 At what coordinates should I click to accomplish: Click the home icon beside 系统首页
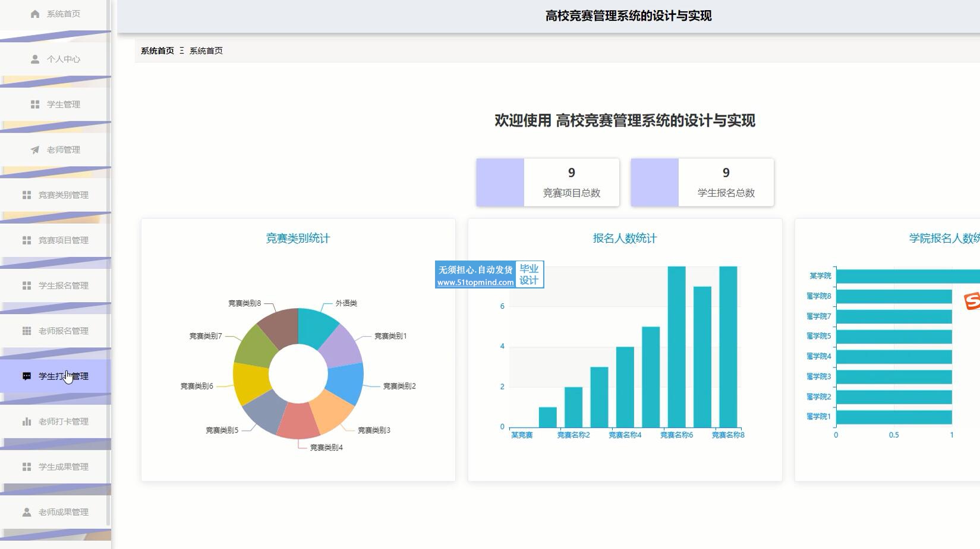(35, 14)
